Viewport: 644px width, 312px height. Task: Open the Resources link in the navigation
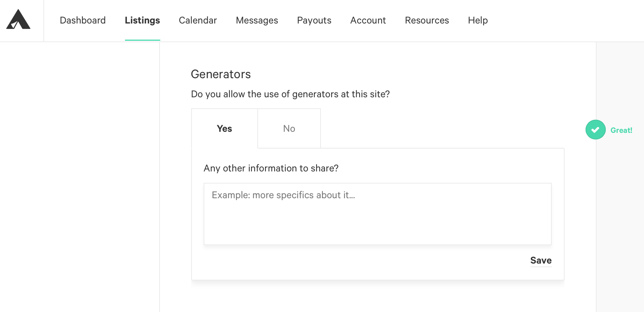click(427, 20)
